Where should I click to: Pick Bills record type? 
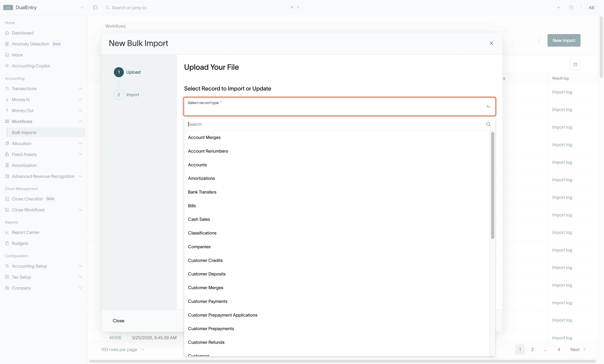[337, 206]
